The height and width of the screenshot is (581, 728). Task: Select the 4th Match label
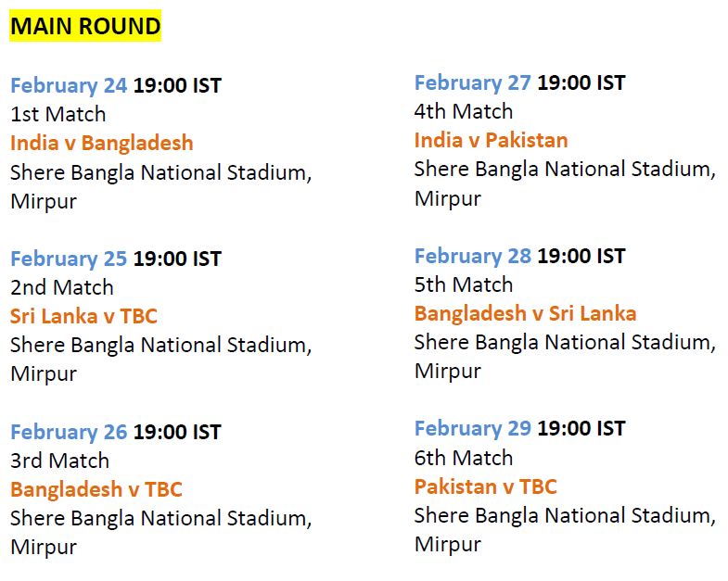[464, 111]
